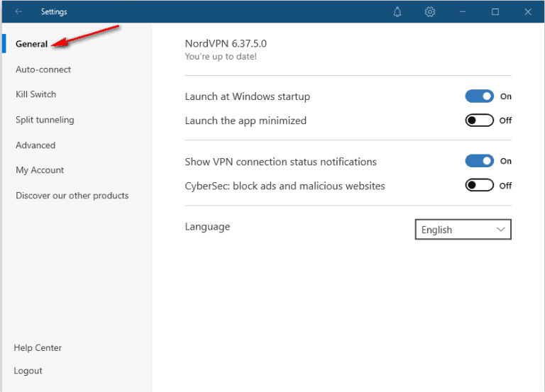Open the Help Center link
The width and height of the screenshot is (545, 392).
pyautogui.click(x=38, y=348)
